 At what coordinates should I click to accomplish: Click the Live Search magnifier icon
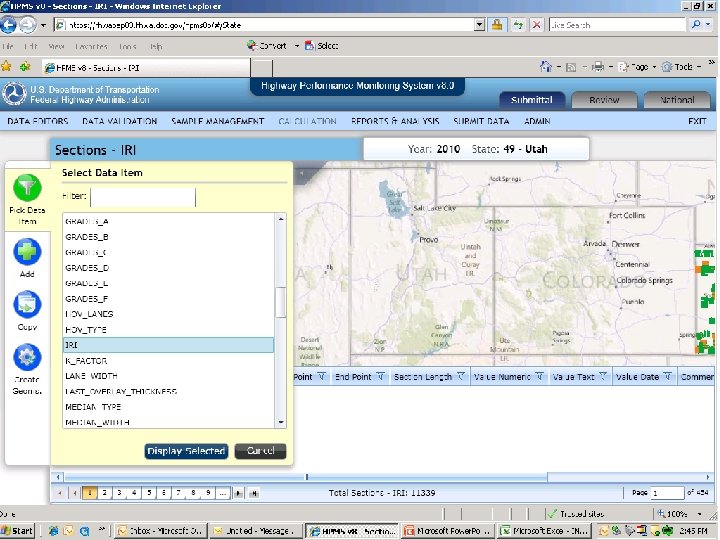(697, 25)
